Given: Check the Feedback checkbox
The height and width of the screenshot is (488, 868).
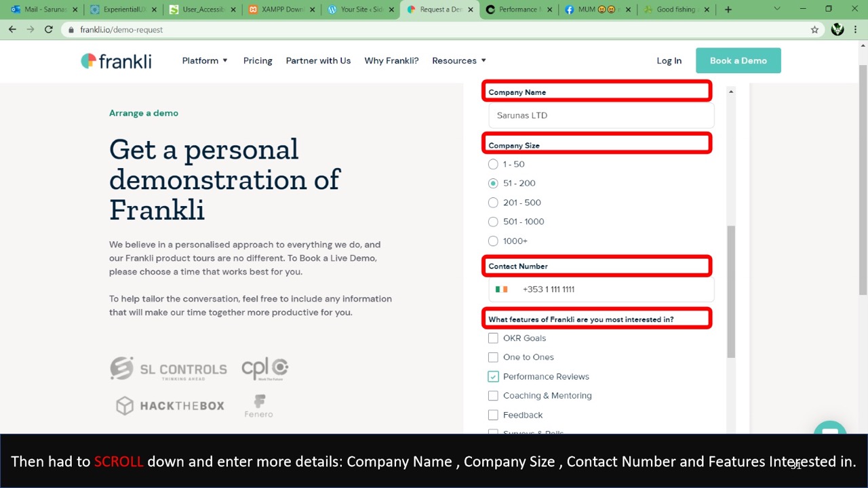Looking at the screenshot, I should click(493, 415).
